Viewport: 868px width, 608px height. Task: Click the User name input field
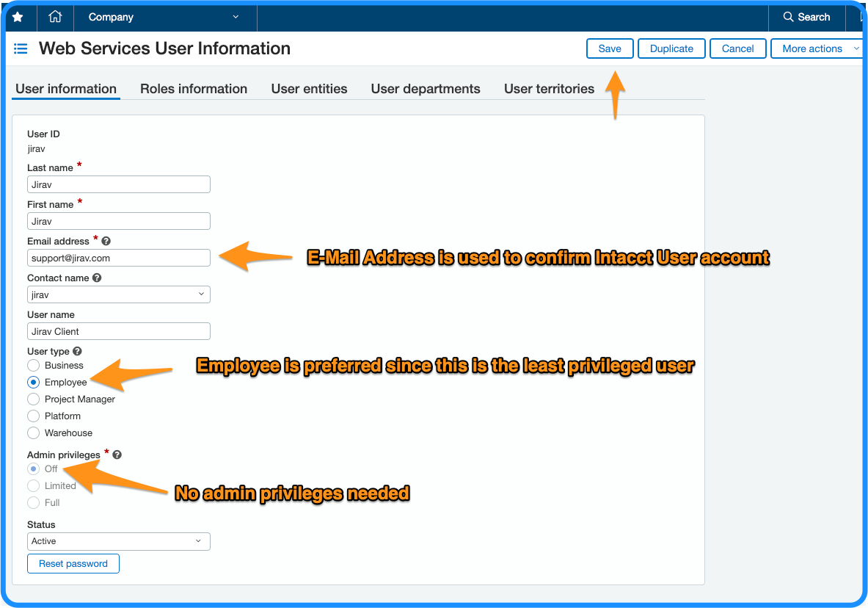coord(118,331)
